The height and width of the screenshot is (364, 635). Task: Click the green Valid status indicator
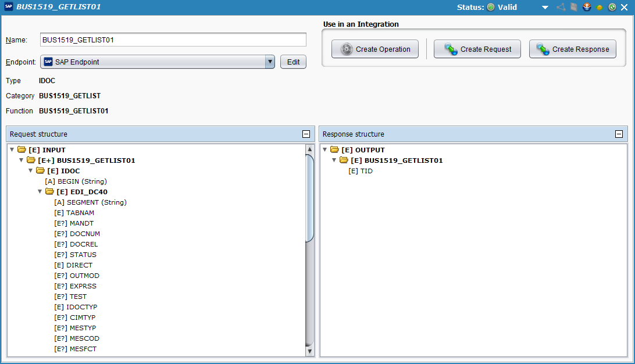click(x=491, y=8)
